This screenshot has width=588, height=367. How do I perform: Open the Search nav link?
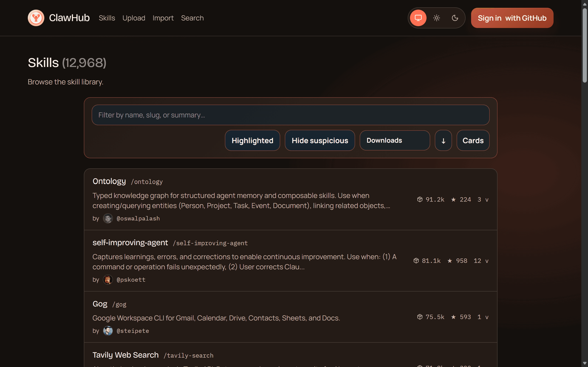[192, 18]
